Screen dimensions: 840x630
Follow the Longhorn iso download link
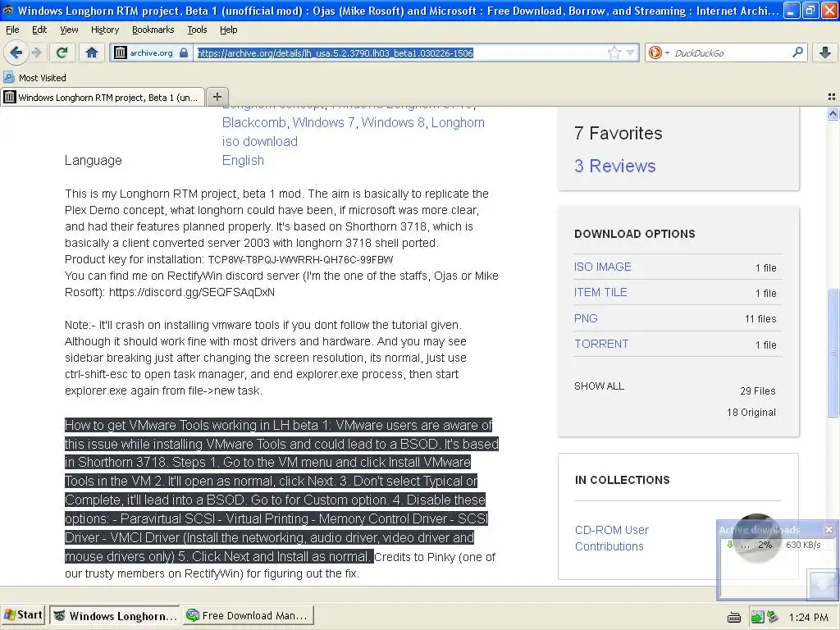[x=260, y=141]
